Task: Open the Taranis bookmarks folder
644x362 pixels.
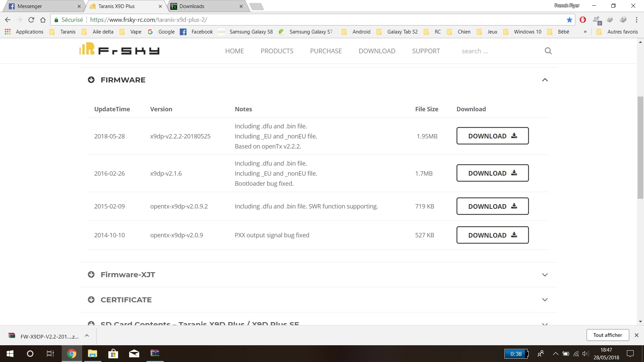Action: click(62, 32)
